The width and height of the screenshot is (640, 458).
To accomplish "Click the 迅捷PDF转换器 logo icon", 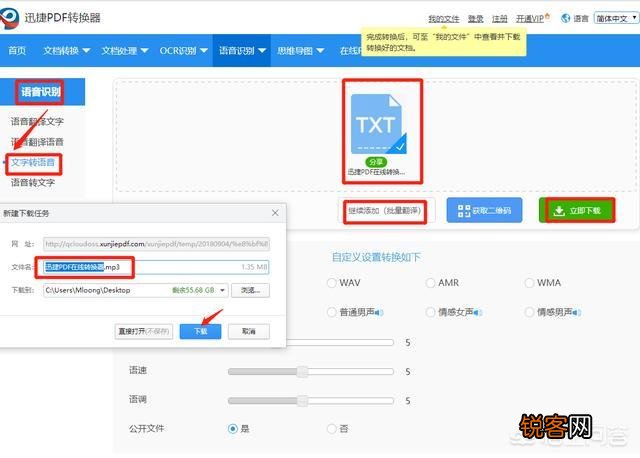I will point(9,18).
